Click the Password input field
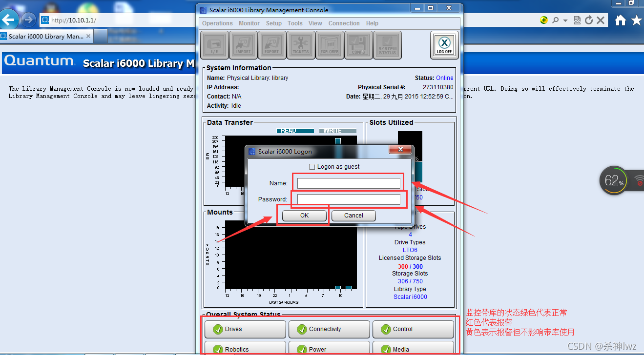 (x=349, y=199)
